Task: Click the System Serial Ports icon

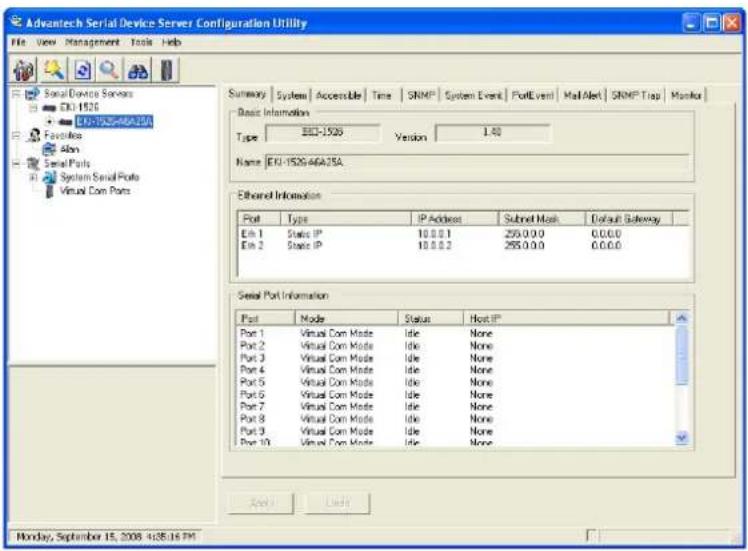Action: pyautogui.click(x=49, y=177)
